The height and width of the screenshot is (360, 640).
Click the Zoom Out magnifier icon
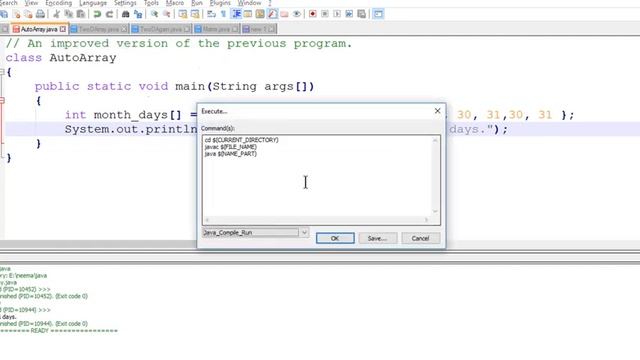pyautogui.click(x=167, y=14)
